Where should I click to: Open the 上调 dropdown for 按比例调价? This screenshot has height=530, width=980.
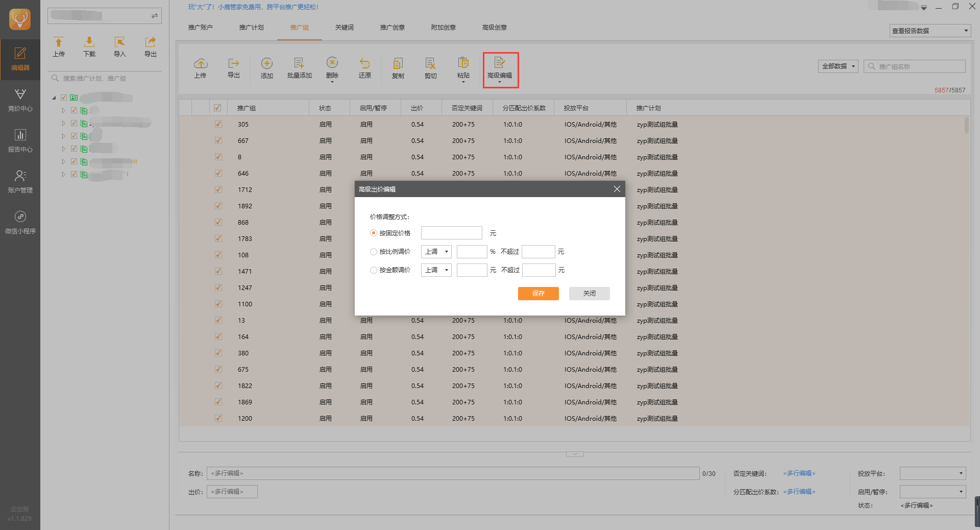pos(436,252)
